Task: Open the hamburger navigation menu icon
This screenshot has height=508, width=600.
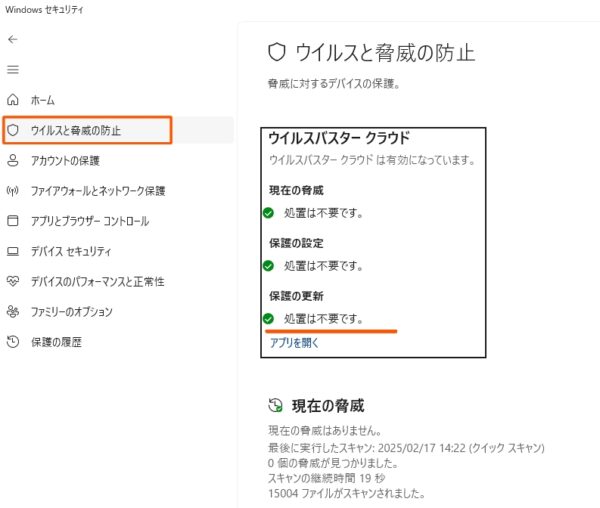Action: (x=13, y=70)
